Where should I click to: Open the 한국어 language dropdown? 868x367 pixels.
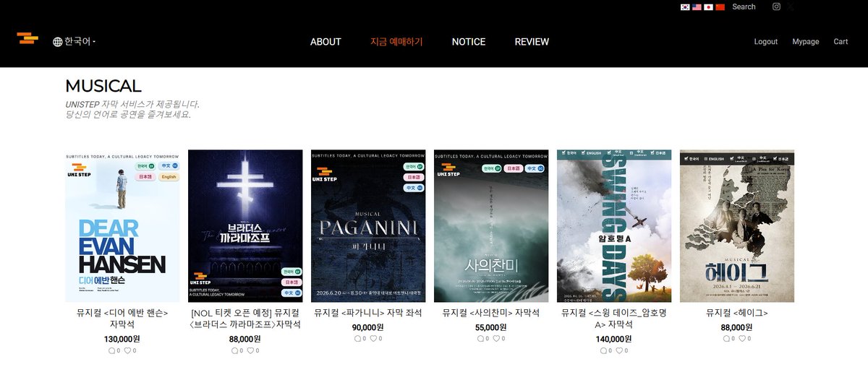(75, 42)
